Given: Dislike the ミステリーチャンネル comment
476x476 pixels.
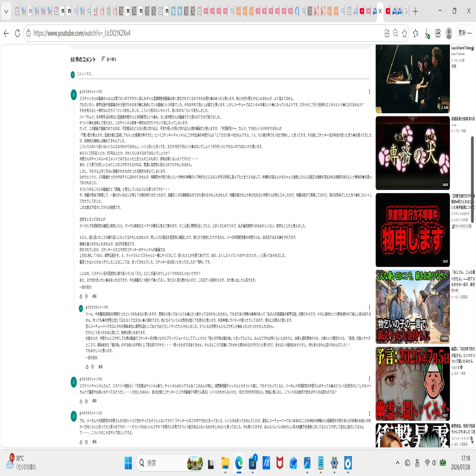Looking at the screenshot, I should click(x=86, y=402).
